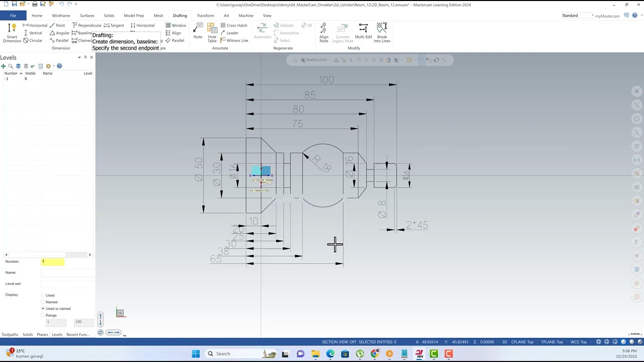
Task: Click the level Name input field
Action: coord(68,273)
